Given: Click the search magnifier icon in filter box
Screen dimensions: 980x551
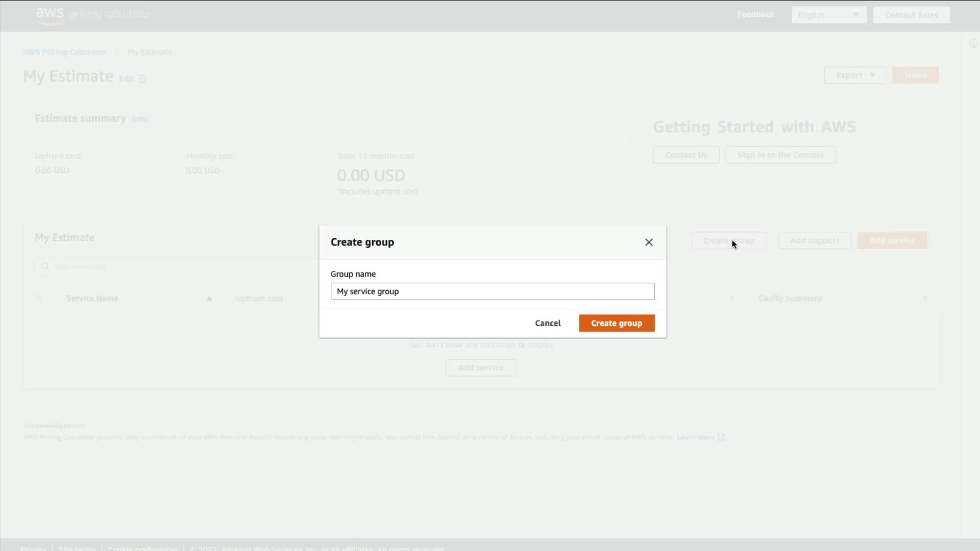Looking at the screenshot, I should pos(45,266).
